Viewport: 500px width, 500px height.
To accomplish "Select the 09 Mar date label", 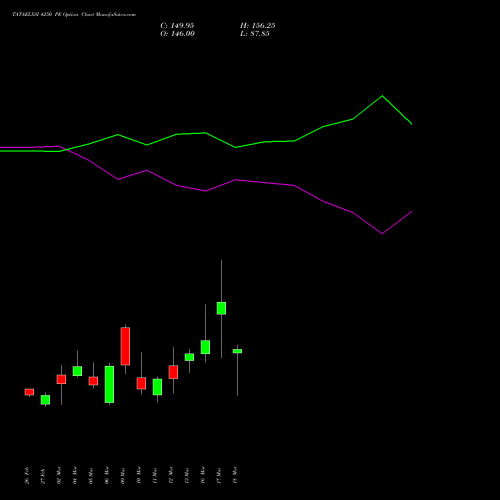I will point(123,475).
